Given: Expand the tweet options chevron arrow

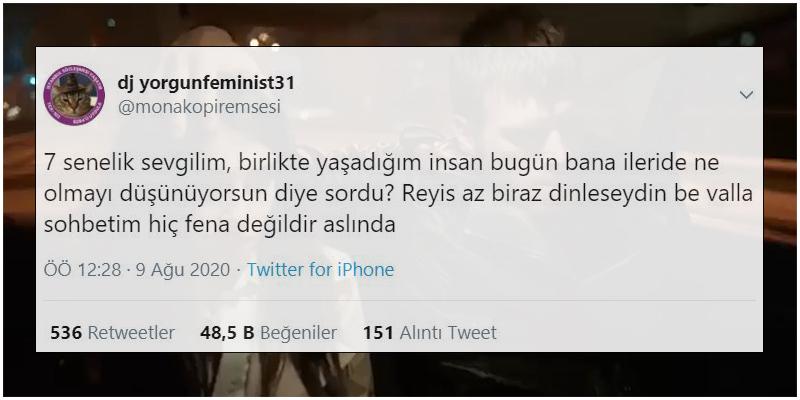Looking at the screenshot, I should point(746,95).
